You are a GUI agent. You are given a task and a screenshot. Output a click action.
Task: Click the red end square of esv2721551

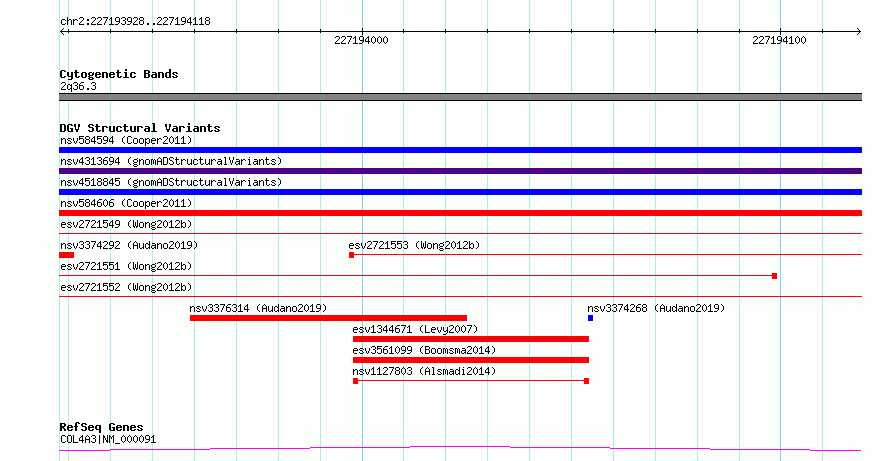coord(774,276)
